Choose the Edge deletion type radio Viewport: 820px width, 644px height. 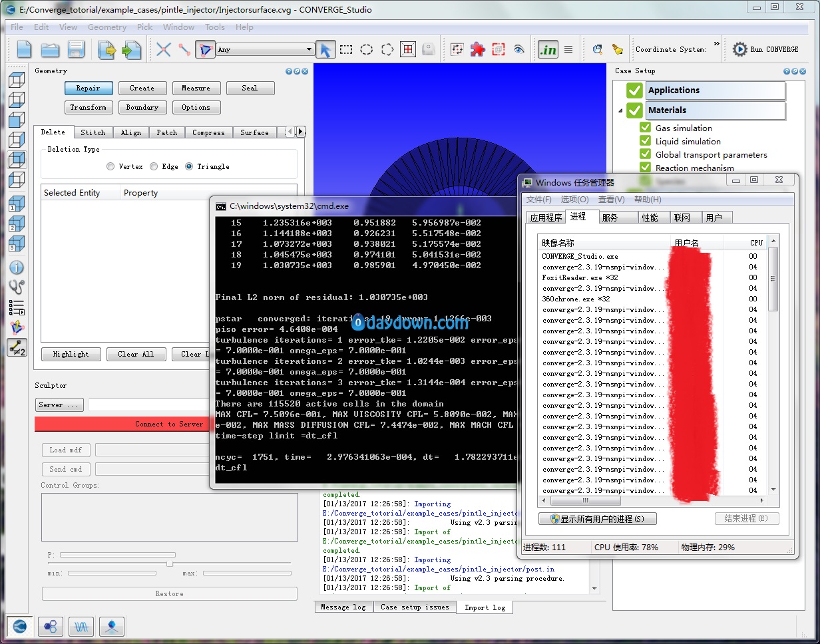coord(154,166)
